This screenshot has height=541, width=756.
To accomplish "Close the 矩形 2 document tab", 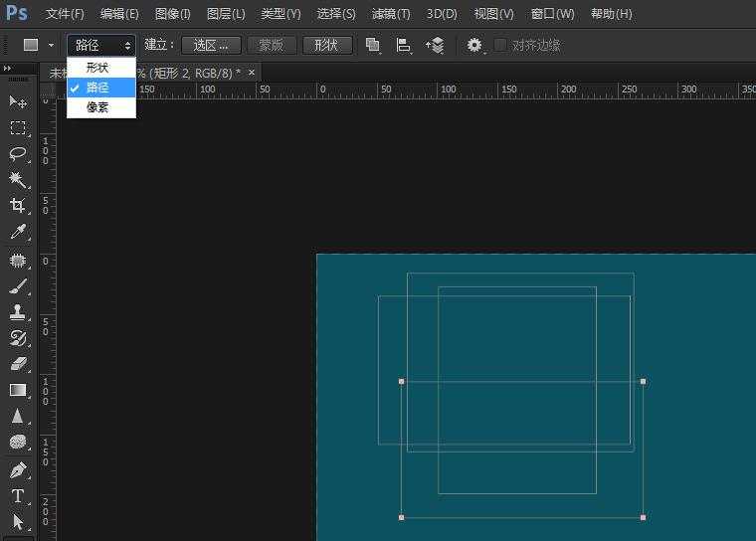I will (252, 73).
